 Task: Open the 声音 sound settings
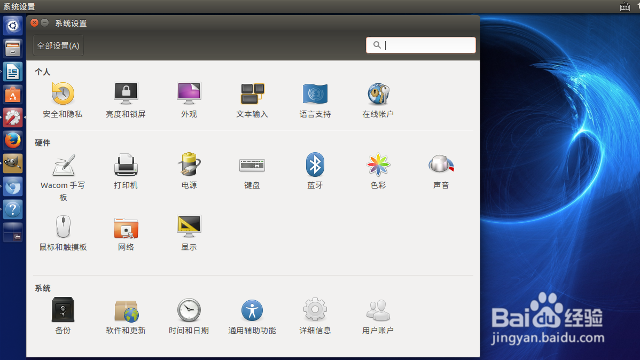click(x=441, y=171)
